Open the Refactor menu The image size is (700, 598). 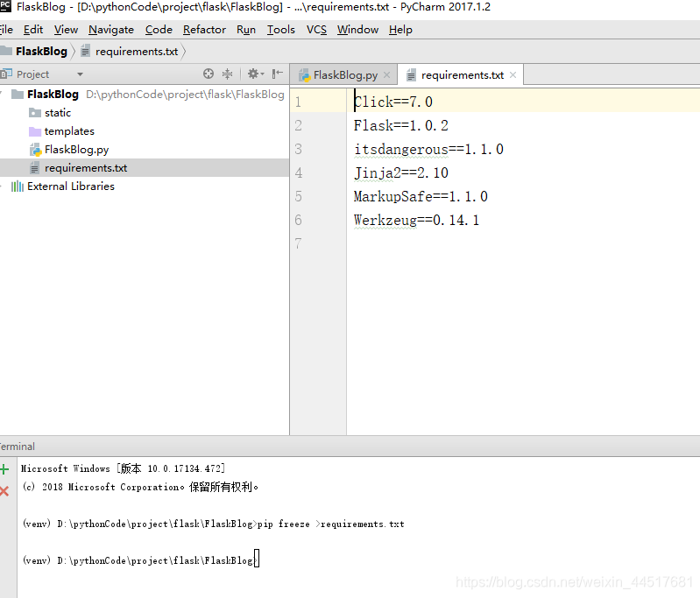(x=204, y=30)
